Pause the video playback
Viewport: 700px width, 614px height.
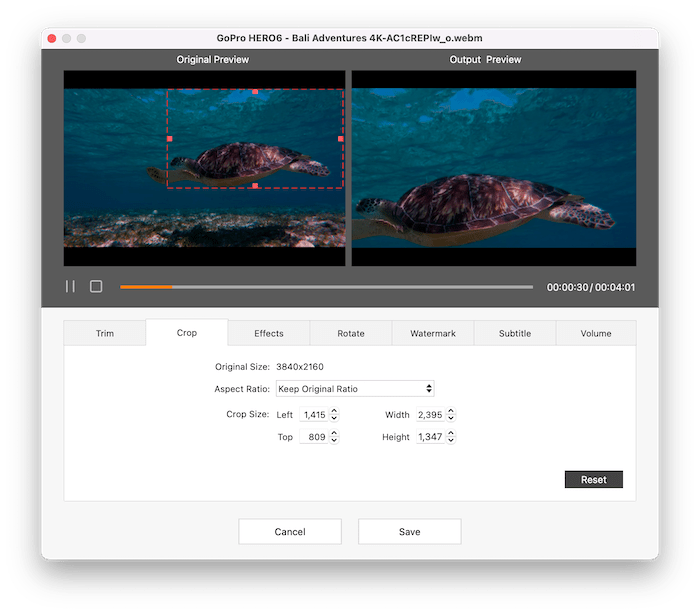[70, 286]
